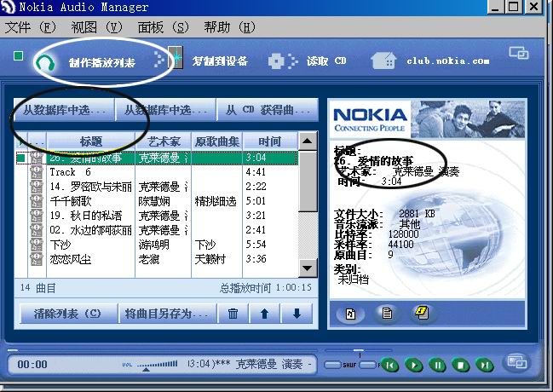Click the artist cell 老狼
The image size is (553, 392).
click(149, 259)
